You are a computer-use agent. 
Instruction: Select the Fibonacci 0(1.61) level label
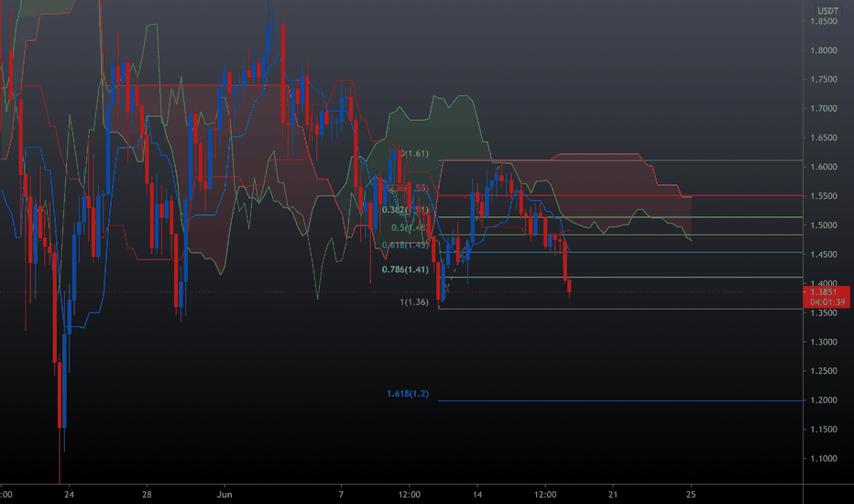[414, 154]
